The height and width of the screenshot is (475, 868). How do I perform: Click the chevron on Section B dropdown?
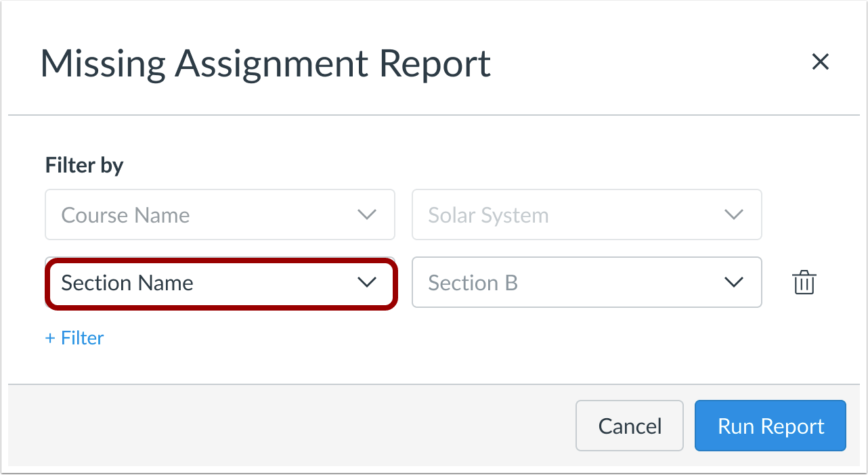pyautogui.click(x=734, y=283)
